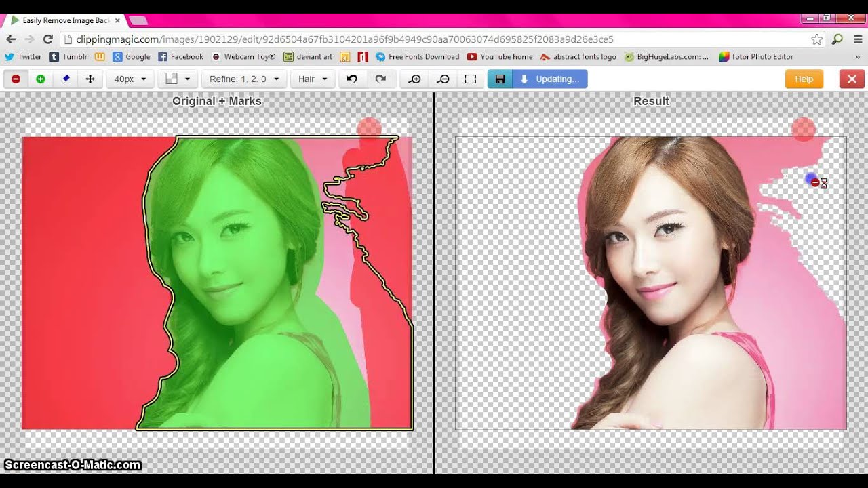The height and width of the screenshot is (488, 868).
Task: Click the browser search magnifier icon
Action: pyautogui.click(x=837, y=39)
